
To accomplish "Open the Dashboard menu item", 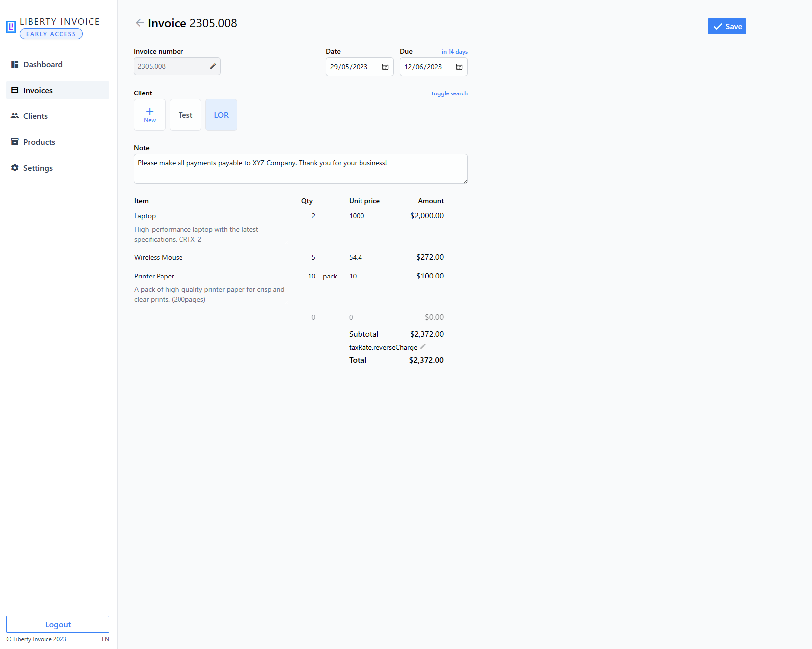I will pyautogui.click(x=43, y=64).
